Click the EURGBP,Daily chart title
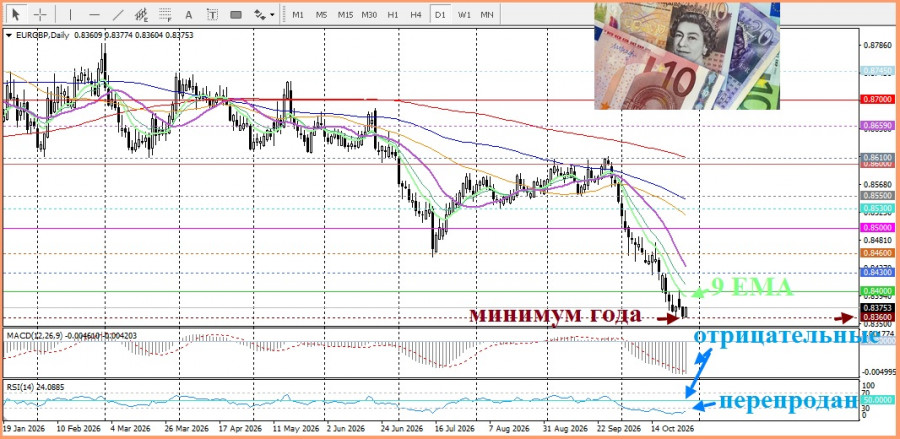The height and width of the screenshot is (439, 900). [42, 36]
